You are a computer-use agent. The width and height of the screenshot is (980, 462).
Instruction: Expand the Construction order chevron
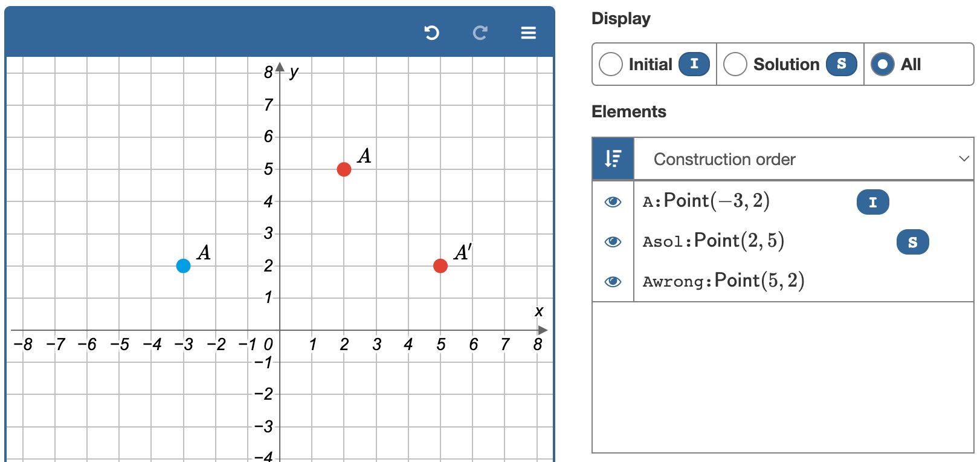(x=963, y=158)
